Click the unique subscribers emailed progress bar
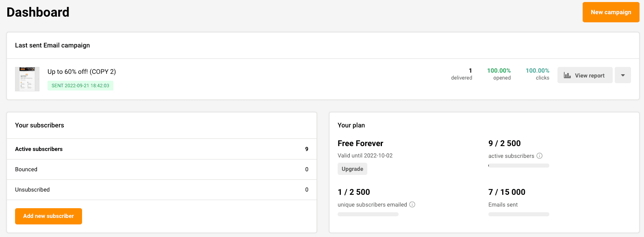This screenshot has width=644, height=237. click(x=368, y=214)
